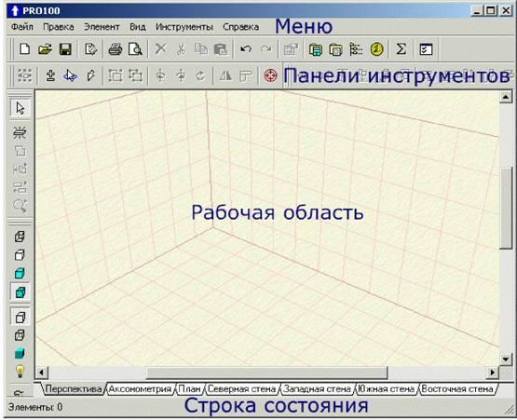Toggle snap-to-grid stamp icon in second toolbar
This screenshot has width=517, height=420.
pos(50,75)
